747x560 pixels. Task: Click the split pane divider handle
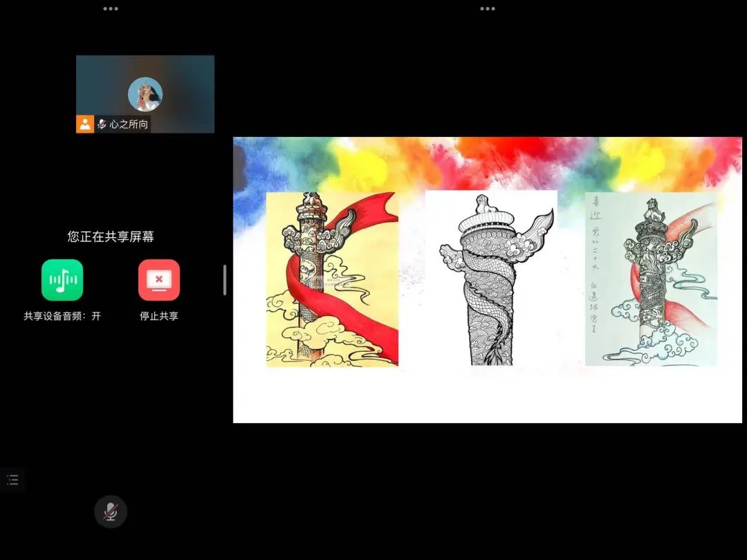click(x=225, y=280)
